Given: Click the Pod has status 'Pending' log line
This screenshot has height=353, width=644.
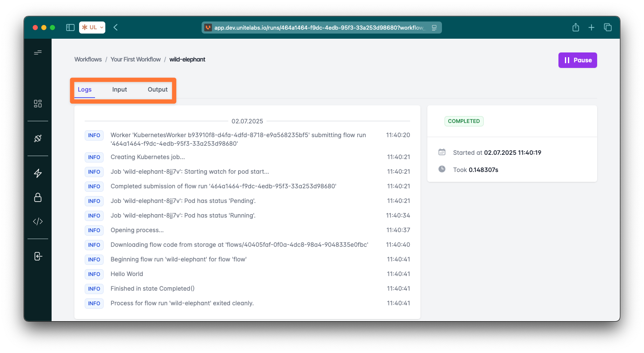Looking at the screenshot, I should [183, 201].
